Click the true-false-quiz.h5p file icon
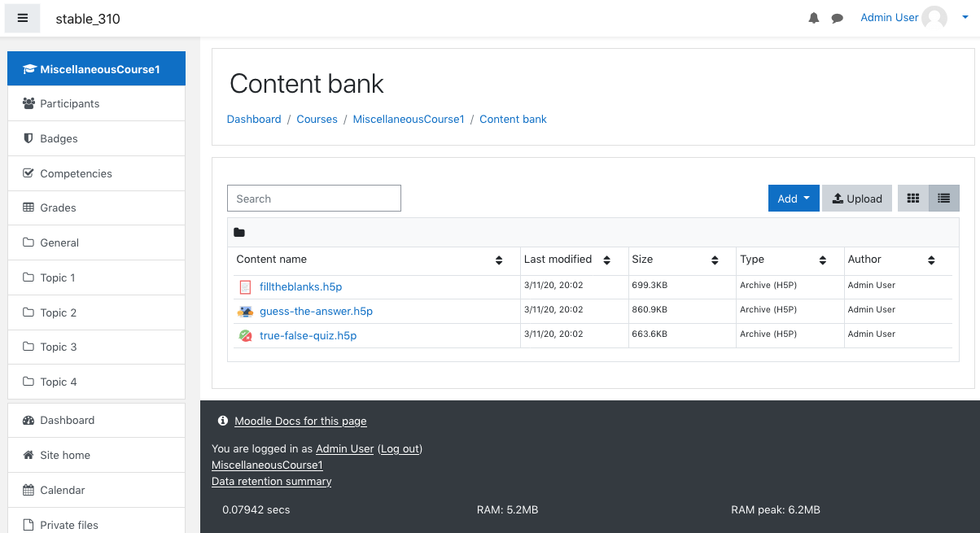The width and height of the screenshot is (980, 533). 246,335
